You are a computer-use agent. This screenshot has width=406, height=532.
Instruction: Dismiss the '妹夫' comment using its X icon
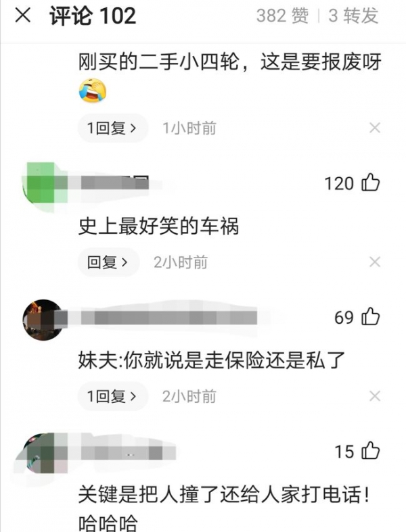374,396
